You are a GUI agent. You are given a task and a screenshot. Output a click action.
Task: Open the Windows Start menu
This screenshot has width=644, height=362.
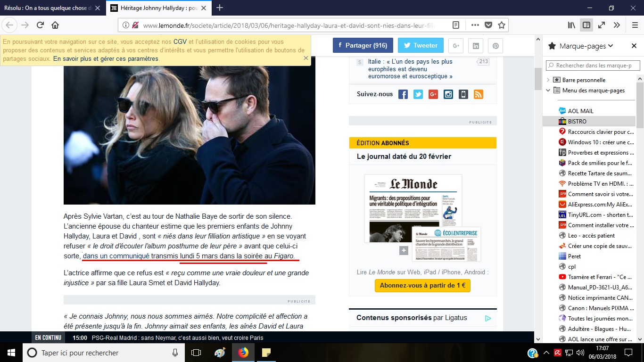[x=11, y=353]
